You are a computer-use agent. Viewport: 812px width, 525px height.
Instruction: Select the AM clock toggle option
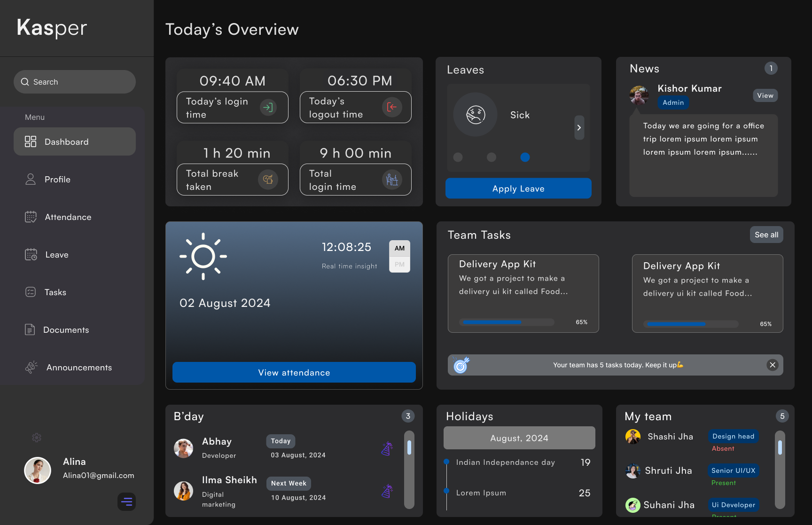399,248
